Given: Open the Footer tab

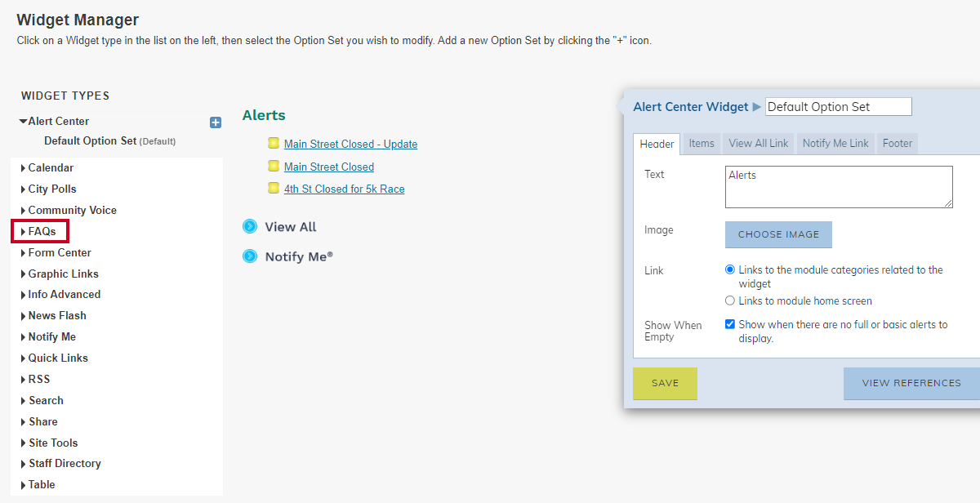Looking at the screenshot, I should tap(898, 143).
